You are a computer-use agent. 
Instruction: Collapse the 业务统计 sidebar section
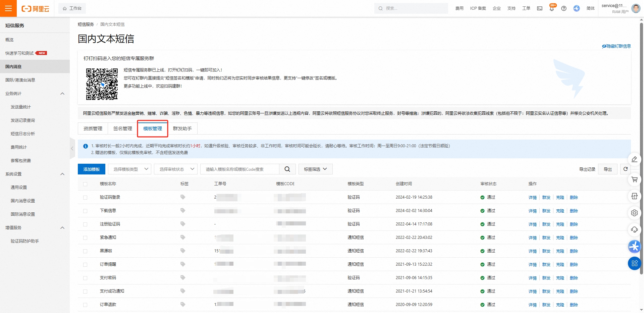[62, 94]
